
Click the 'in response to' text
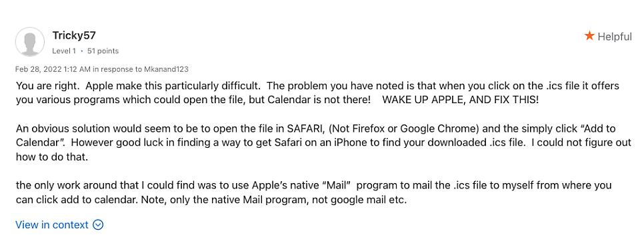118,69
